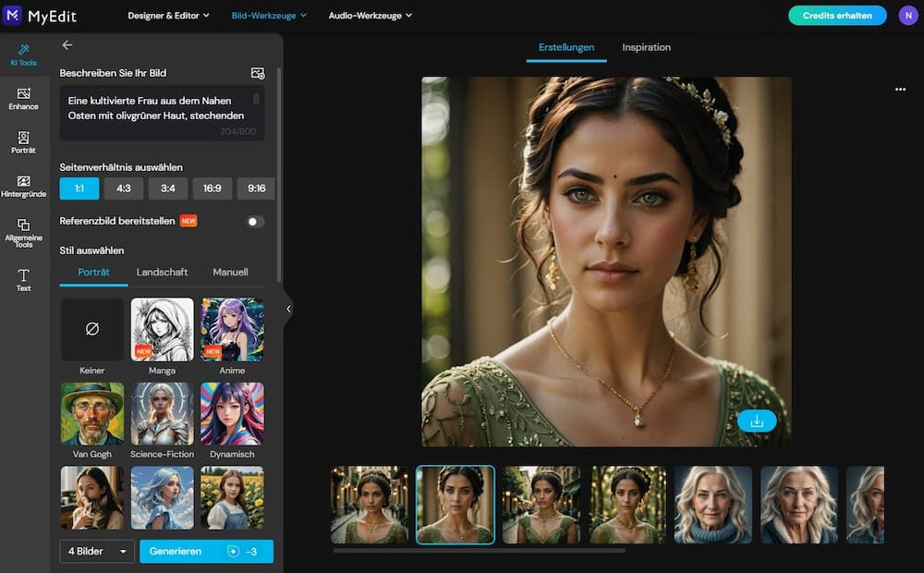Image resolution: width=924 pixels, height=573 pixels.
Task: Select the elderly woman with white scarf thumbnail
Action: pyautogui.click(x=799, y=505)
